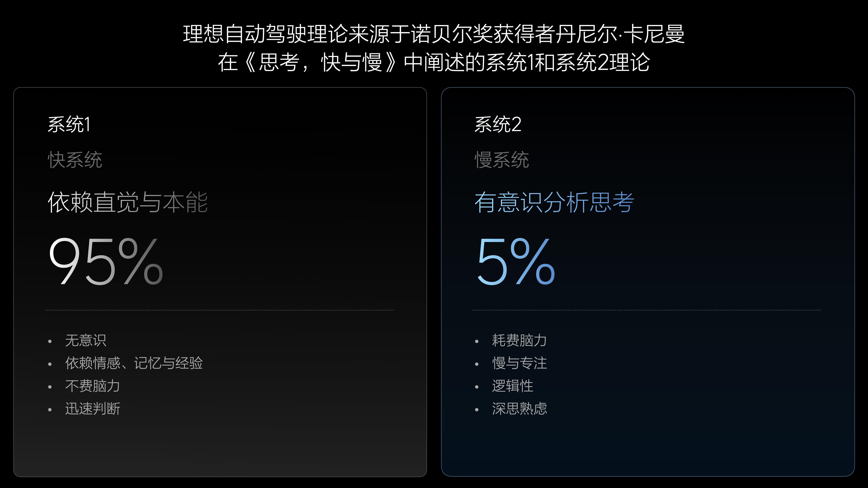Select the 依赖情感、记忆与经验 bullet
Screen dimensions: 868x488
[x=134, y=363]
